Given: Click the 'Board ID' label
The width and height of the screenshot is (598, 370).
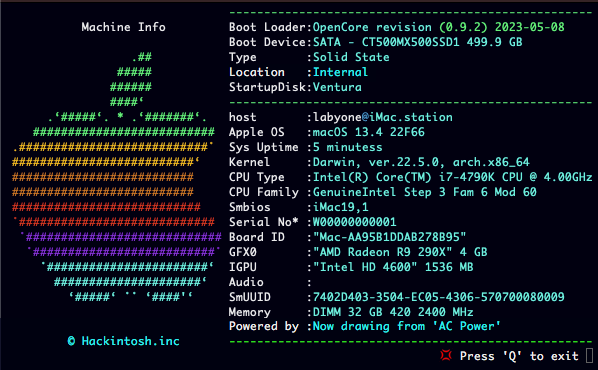Looking at the screenshot, I should [x=257, y=237].
